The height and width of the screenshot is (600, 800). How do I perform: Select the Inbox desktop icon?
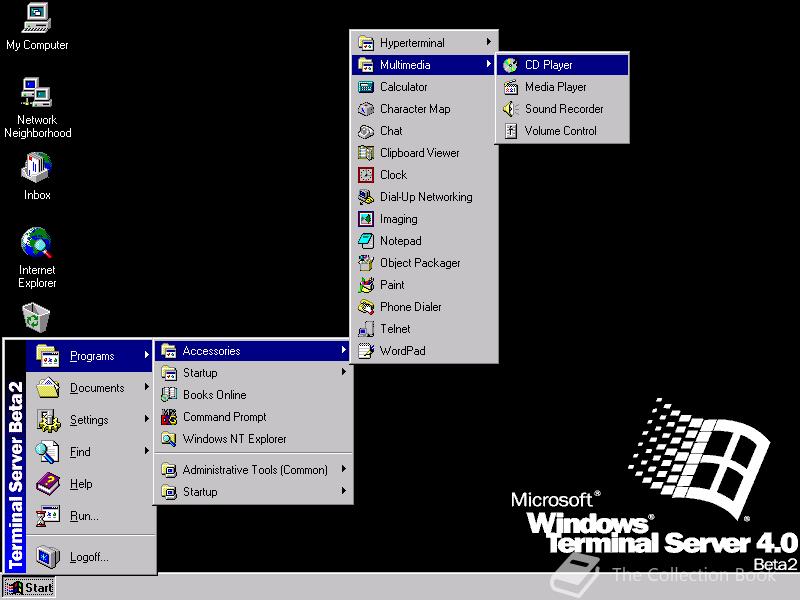[37, 176]
